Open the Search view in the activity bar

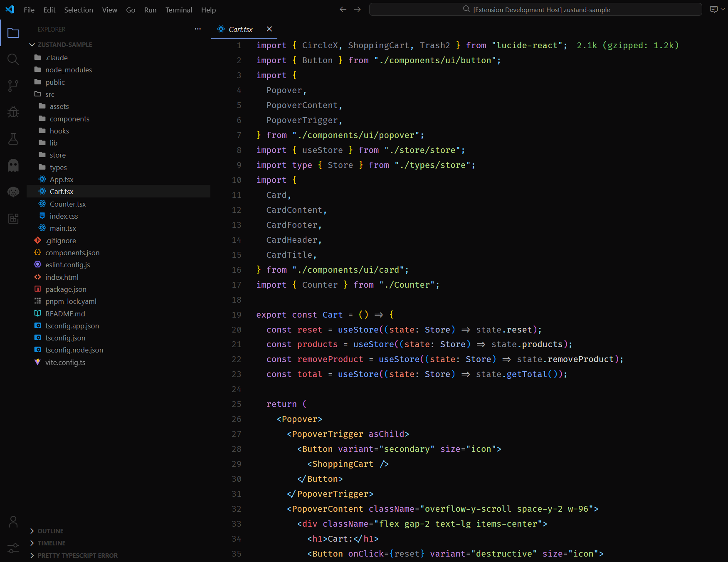coord(13,59)
